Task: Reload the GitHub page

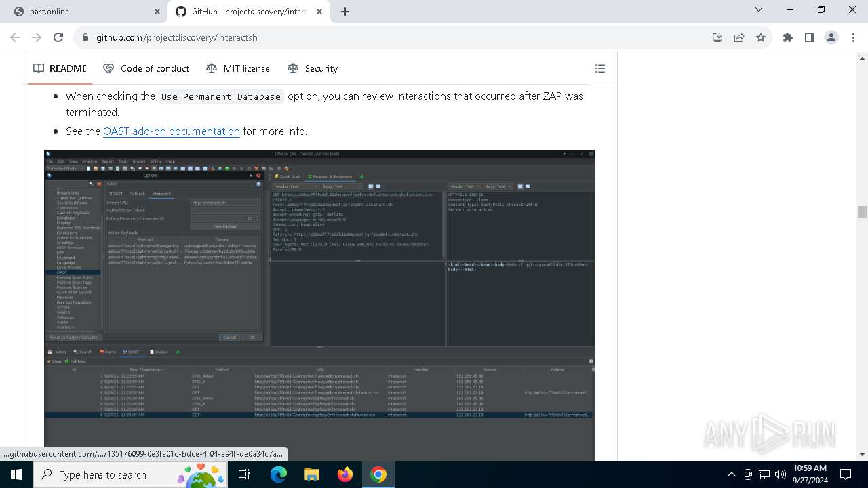Action: (x=58, y=37)
